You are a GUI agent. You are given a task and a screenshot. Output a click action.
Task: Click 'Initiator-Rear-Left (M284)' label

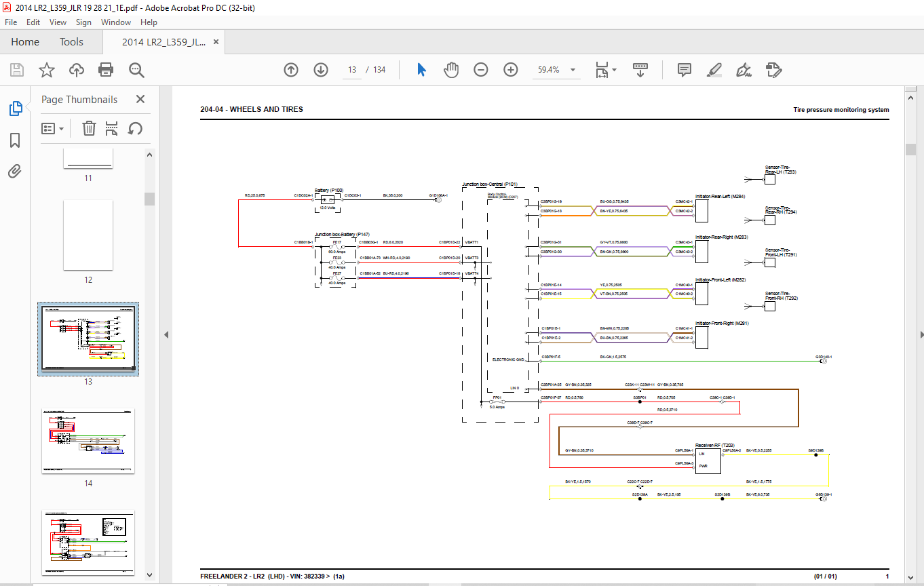click(x=720, y=197)
